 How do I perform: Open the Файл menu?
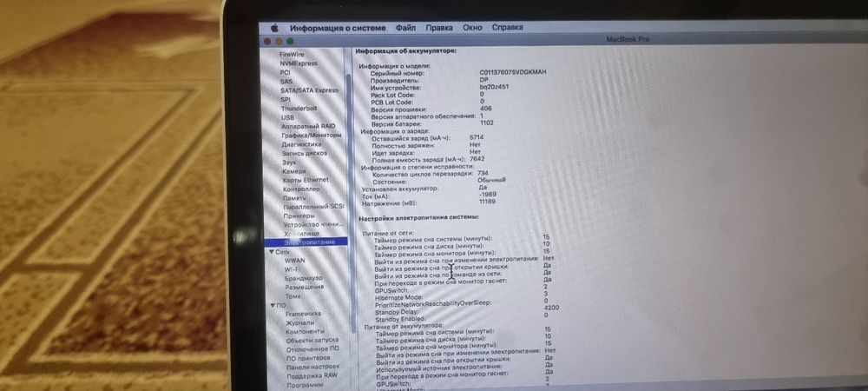405,28
